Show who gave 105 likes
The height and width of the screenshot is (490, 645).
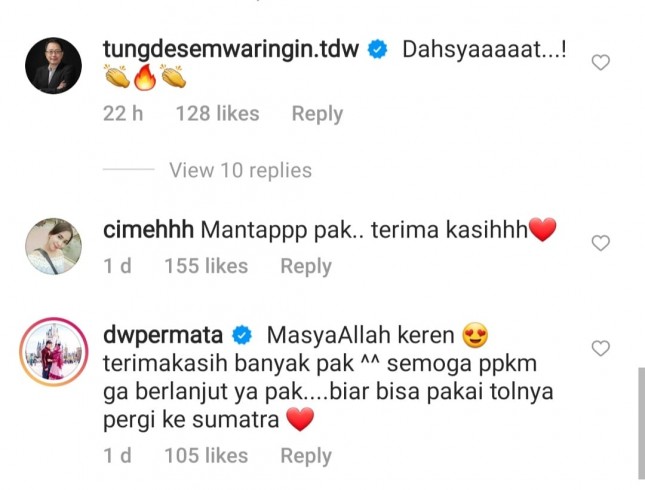(x=206, y=455)
